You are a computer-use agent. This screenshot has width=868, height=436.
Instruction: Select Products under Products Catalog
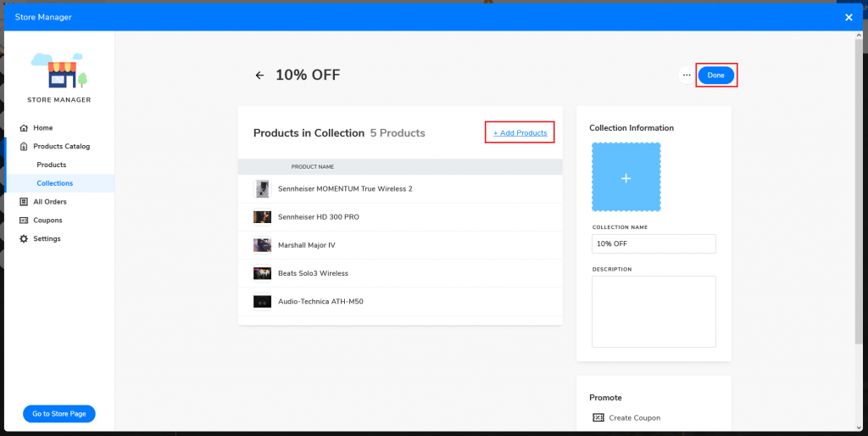[x=52, y=165]
